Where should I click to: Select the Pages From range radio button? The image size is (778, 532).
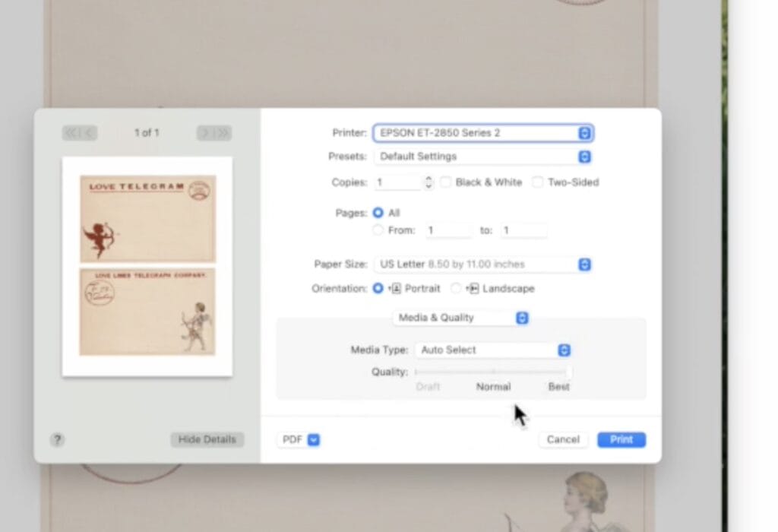click(x=378, y=230)
